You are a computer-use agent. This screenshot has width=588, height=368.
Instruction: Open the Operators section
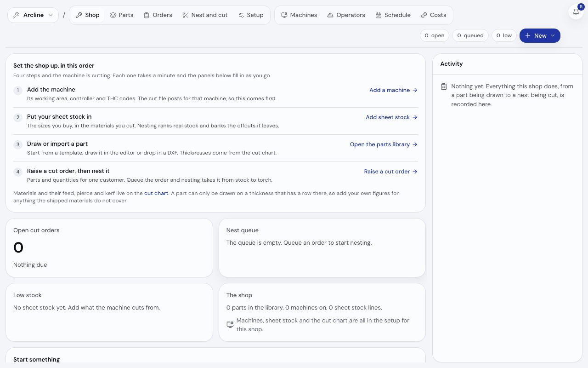click(346, 15)
